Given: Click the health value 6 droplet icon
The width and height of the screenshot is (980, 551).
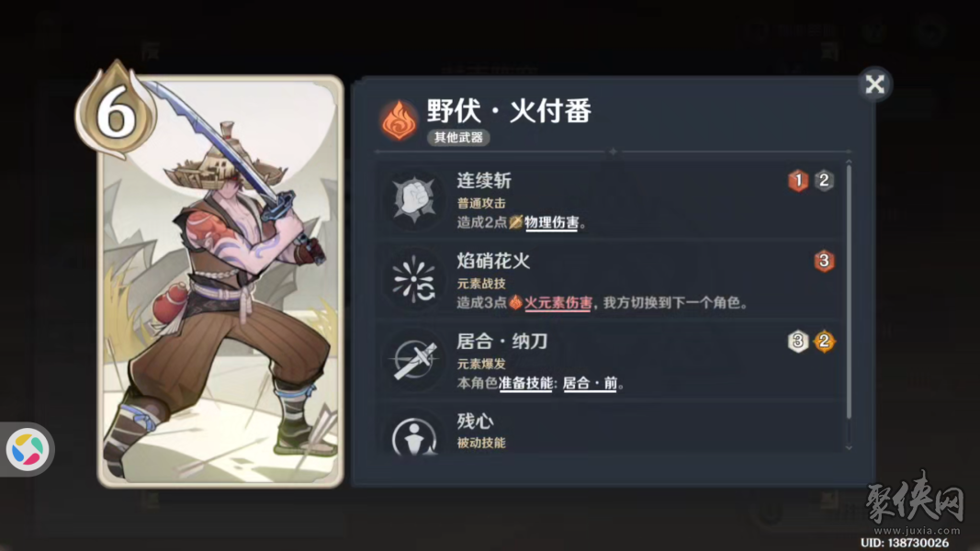Looking at the screenshot, I should [116, 110].
